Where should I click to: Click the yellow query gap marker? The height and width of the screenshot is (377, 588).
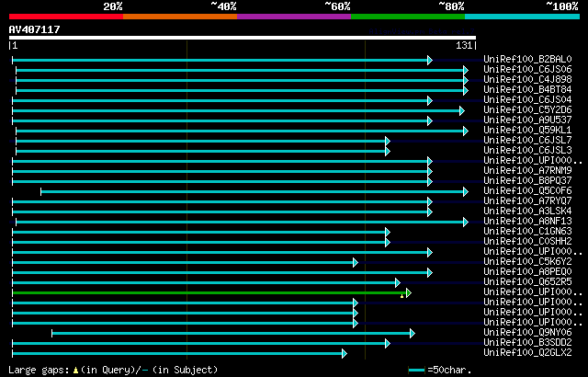point(402,296)
